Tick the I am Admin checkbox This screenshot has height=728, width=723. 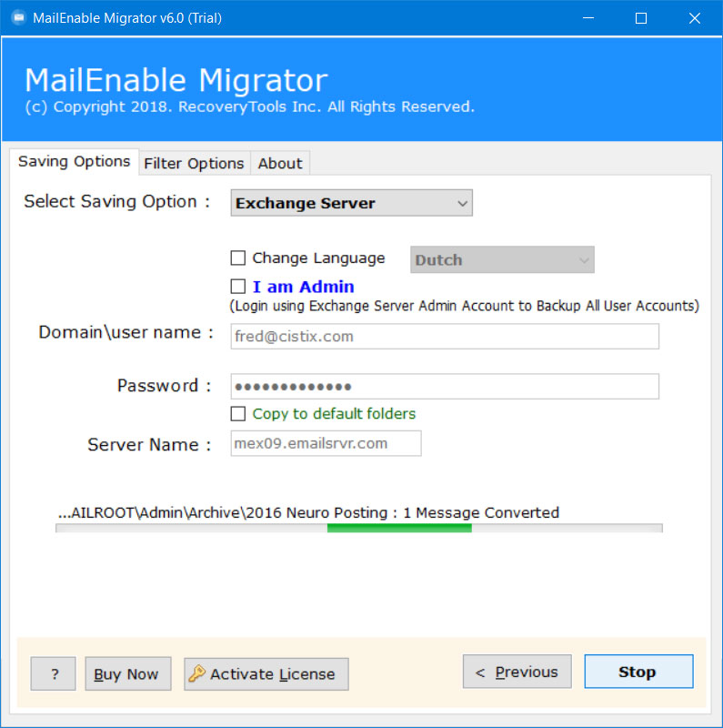coord(238,287)
